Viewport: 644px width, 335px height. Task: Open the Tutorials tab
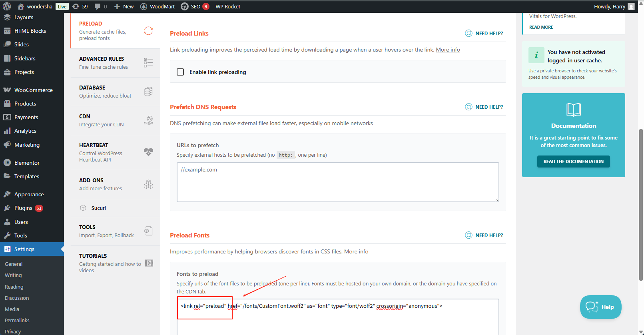coord(116,263)
